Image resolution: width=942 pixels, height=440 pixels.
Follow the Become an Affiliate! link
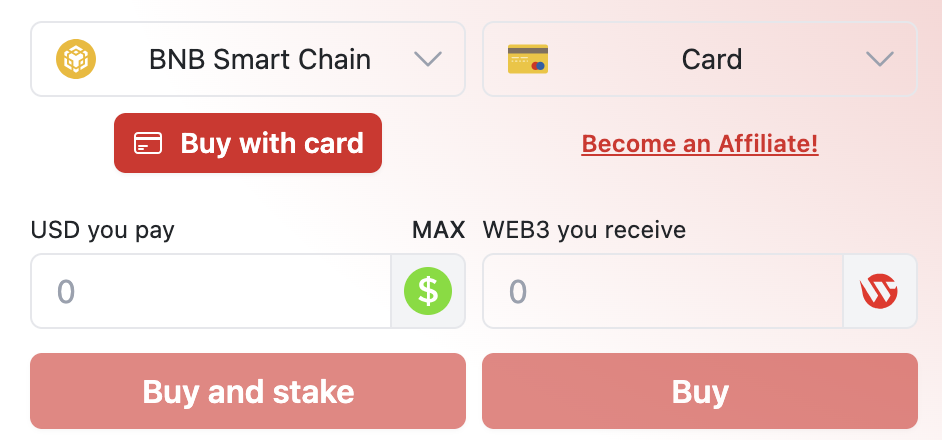[700, 144]
